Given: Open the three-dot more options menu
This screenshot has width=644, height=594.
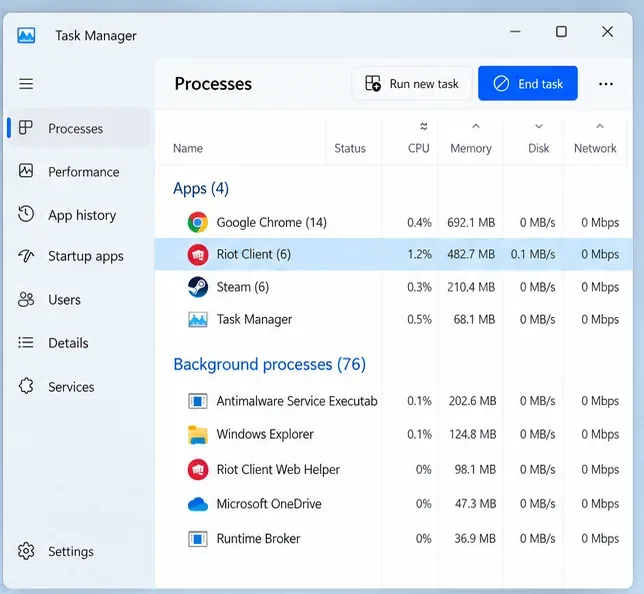Looking at the screenshot, I should click(605, 84).
